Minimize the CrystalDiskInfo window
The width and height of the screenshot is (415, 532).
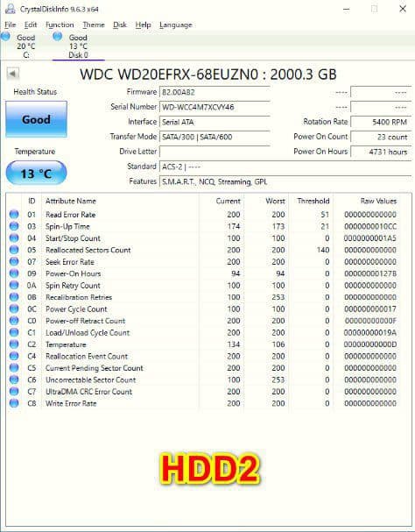tap(346, 9)
